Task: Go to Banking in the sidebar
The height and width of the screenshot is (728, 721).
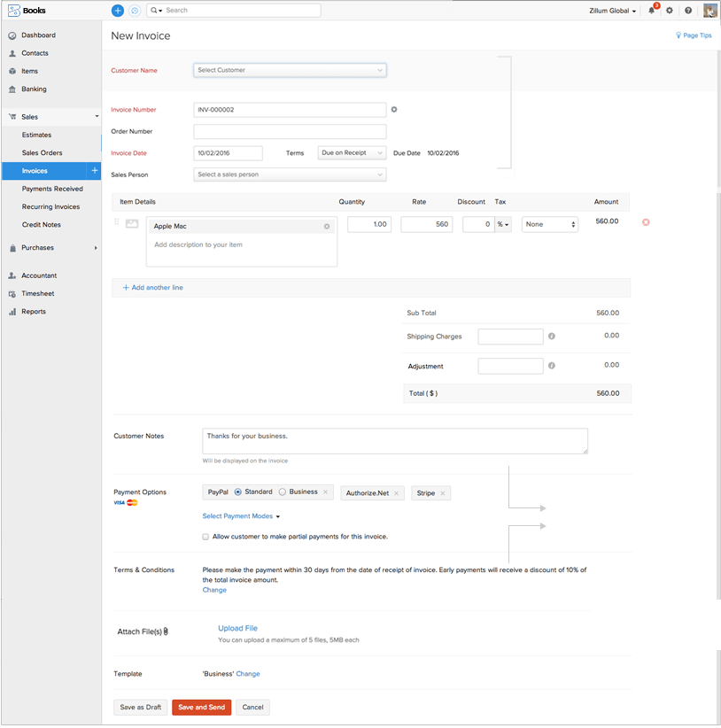Action: 34,89
